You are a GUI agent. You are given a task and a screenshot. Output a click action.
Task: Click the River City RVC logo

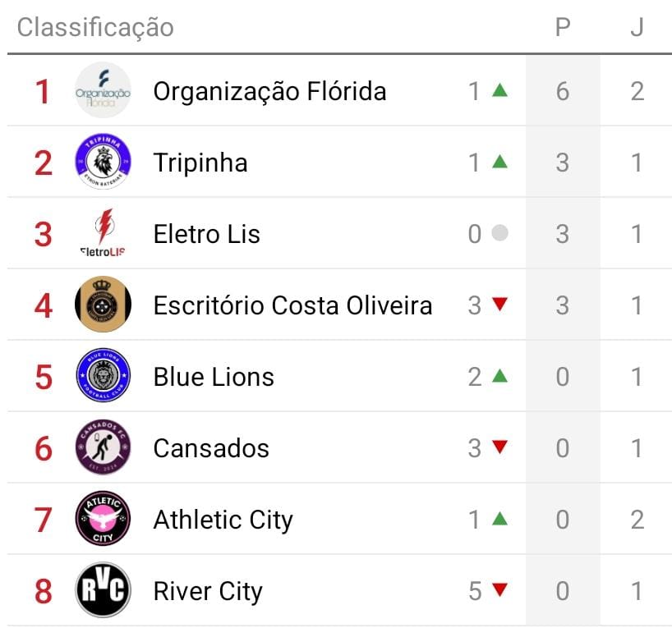coord(103,590)
